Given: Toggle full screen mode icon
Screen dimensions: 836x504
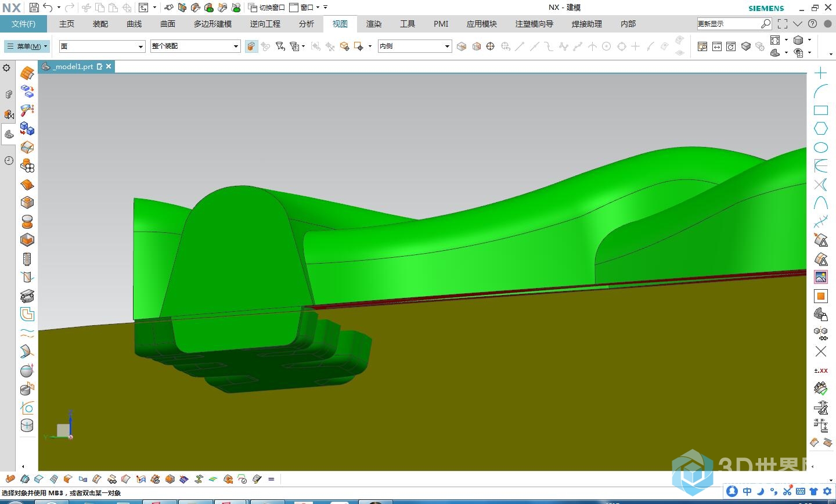Looking at the screenshot, I should coord(783,24).
